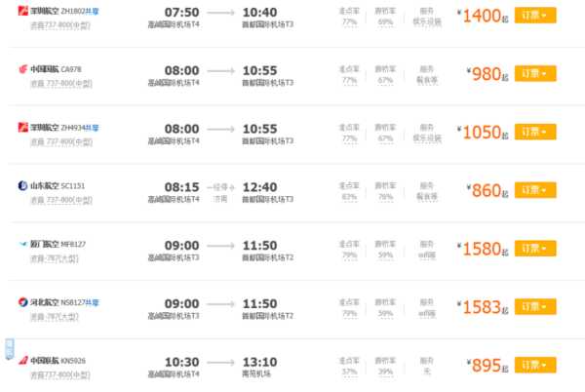Image resolution: width=585 pixels, height=392 pixels.
Task: Book the ¥860 Shandong Airlines flight
Action: [x=535, y=190]
